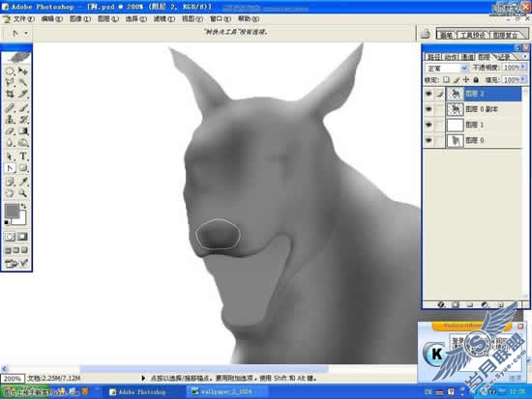Click the foreground gray color swatch

pos(12,211)
